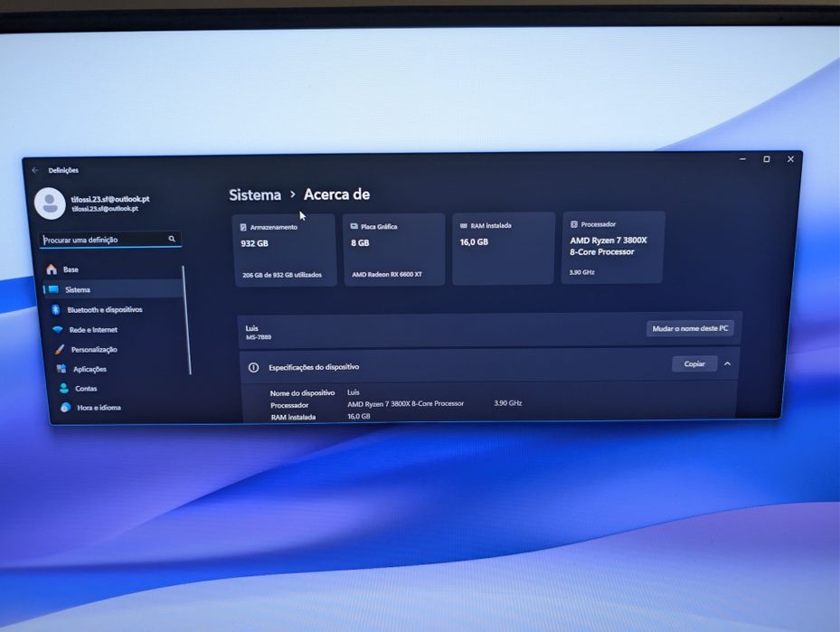The width and height of the screenshot is (840, 632).
Task: Open Hora e idioma settings
Action: [x=126, y=407]
